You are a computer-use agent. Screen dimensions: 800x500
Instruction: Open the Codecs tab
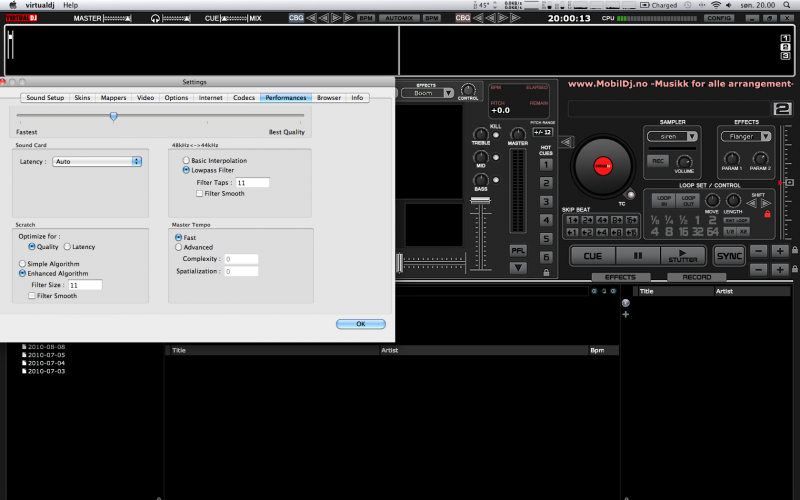coord(244,97)
